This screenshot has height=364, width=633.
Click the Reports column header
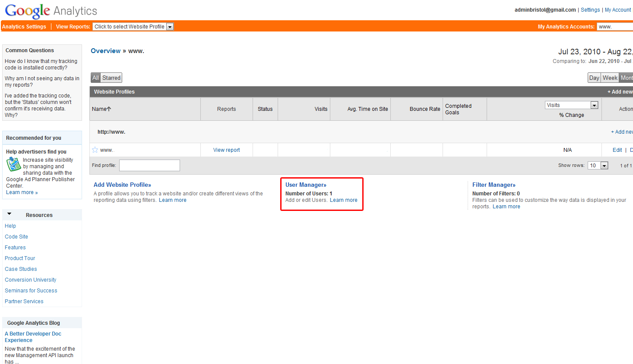(x=226, y=109)
